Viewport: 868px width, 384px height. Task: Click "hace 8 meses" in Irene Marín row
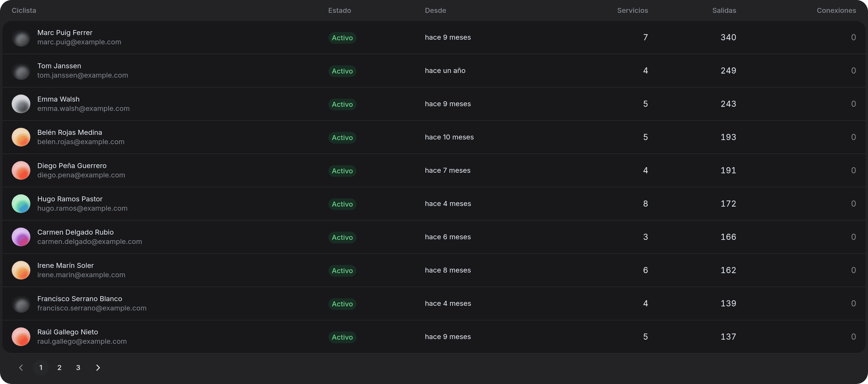(448, 270)
